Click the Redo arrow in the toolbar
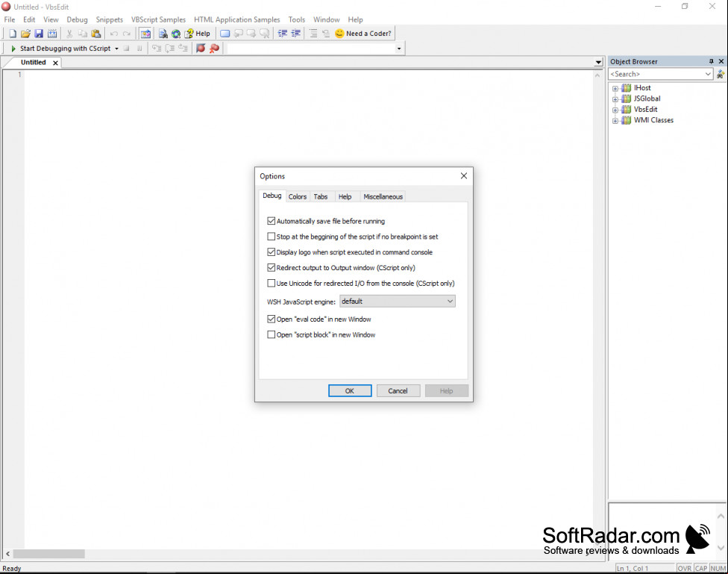This screenshot has width=728, height=574. pos(126,34)
